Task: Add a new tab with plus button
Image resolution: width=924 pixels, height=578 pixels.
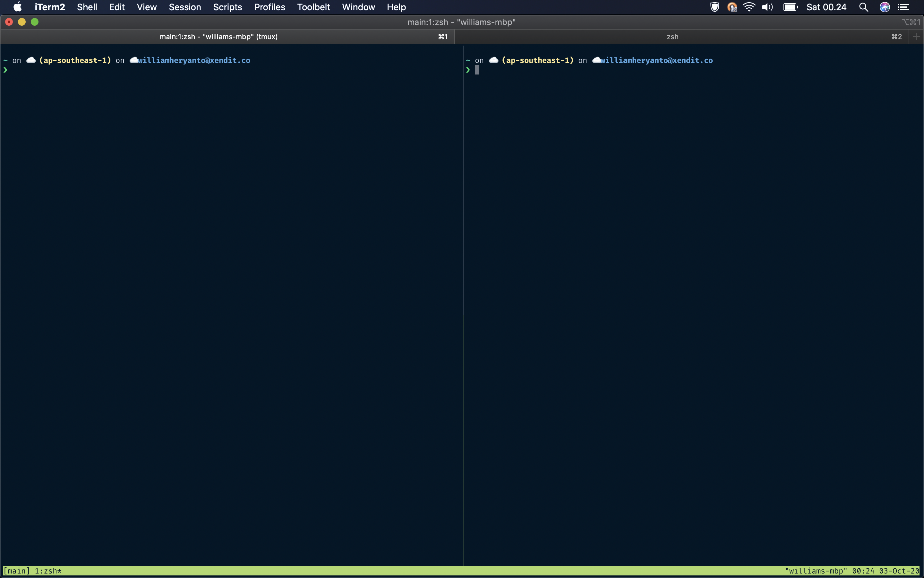Action: coord(916,37)
